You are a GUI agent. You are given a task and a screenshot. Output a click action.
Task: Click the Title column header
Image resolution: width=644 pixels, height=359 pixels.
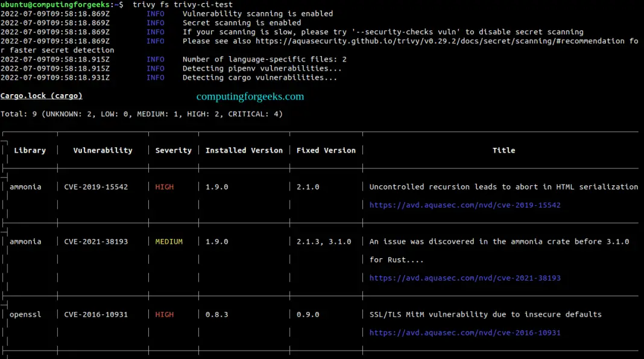(x=504, y=150)
